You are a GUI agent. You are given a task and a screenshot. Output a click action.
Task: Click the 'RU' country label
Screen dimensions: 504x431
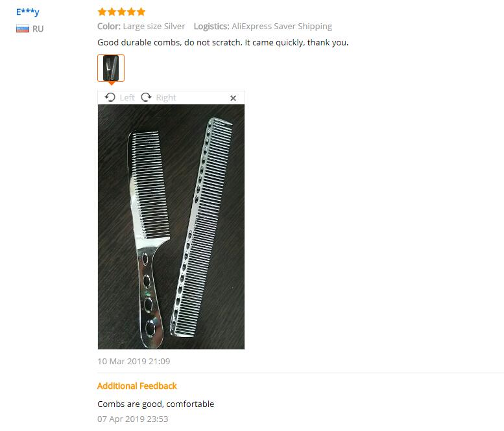(x=38, y=29)
